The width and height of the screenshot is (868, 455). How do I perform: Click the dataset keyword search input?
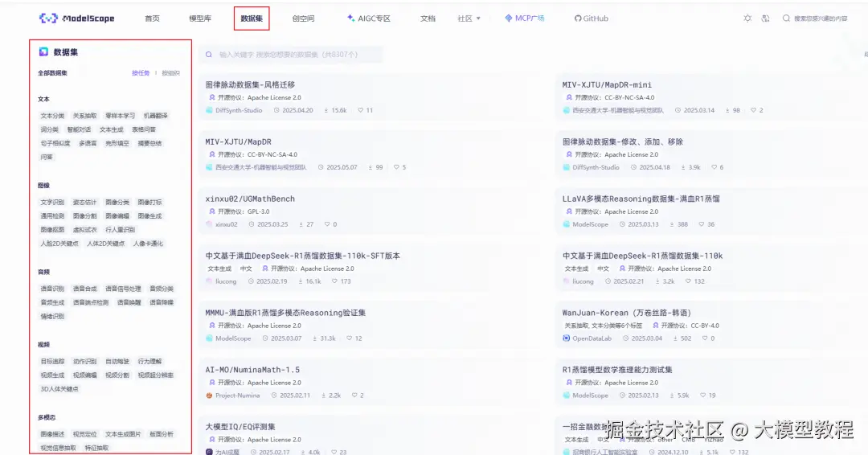point(291,54)
